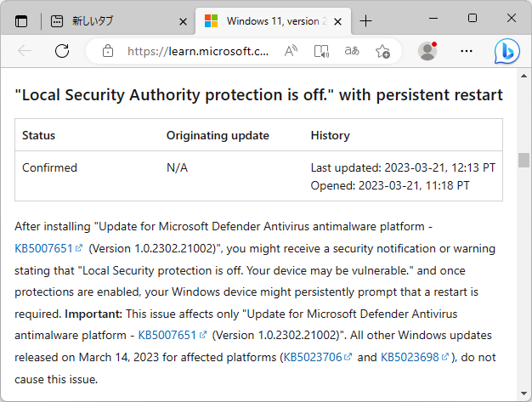Open the user profile icon
Image resolution: width=532 pixels, height=402 pixels.
tap(427, 51)
